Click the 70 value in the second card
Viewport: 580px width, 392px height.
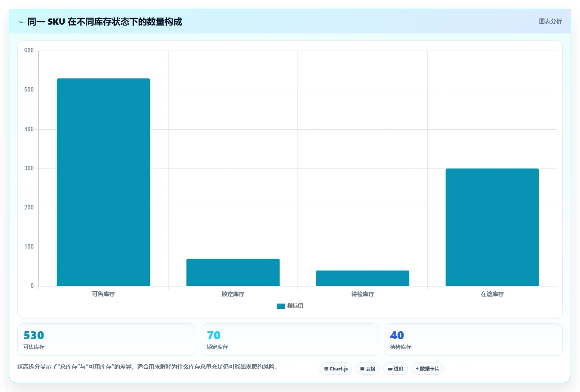213,336
